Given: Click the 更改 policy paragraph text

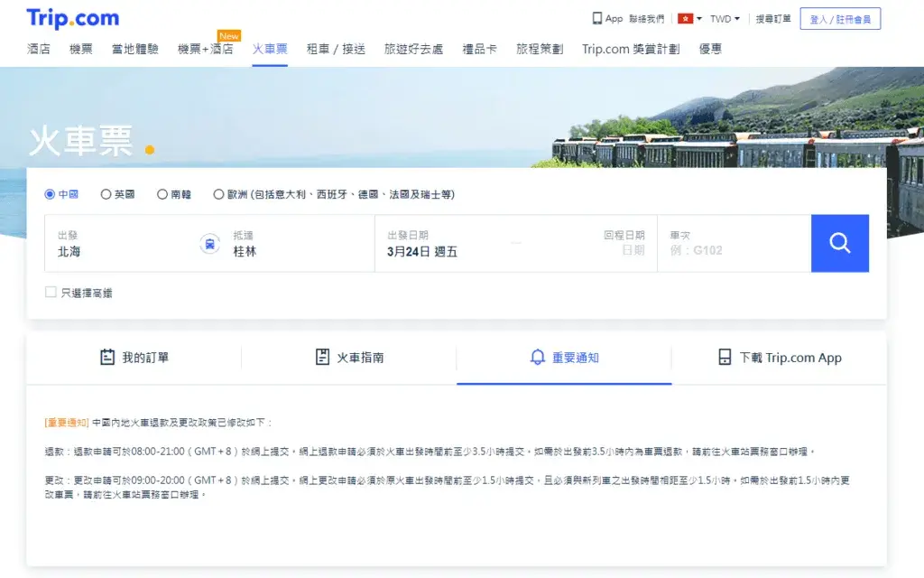Looking at the screenshot, I should pyautogui.click(x=448, y=487).
